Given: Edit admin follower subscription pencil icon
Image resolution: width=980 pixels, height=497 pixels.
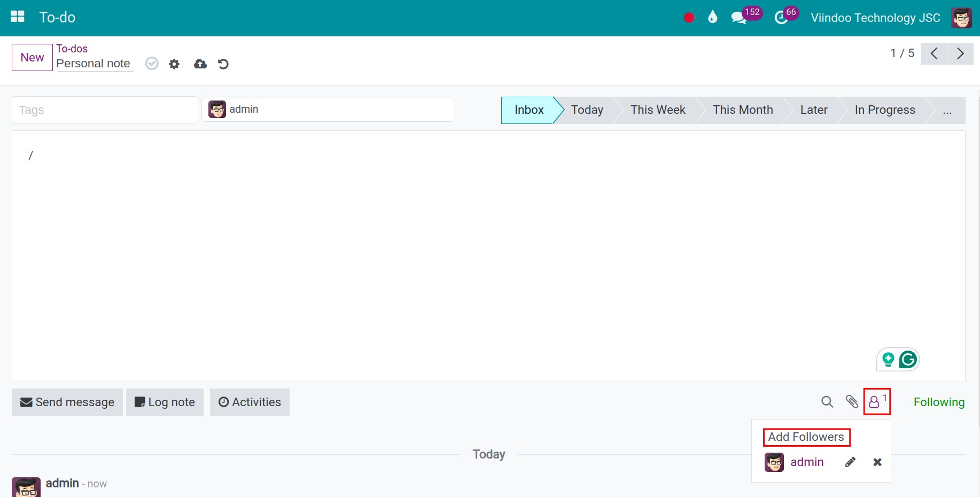Looking at the screenshot, I should (850, 462).
